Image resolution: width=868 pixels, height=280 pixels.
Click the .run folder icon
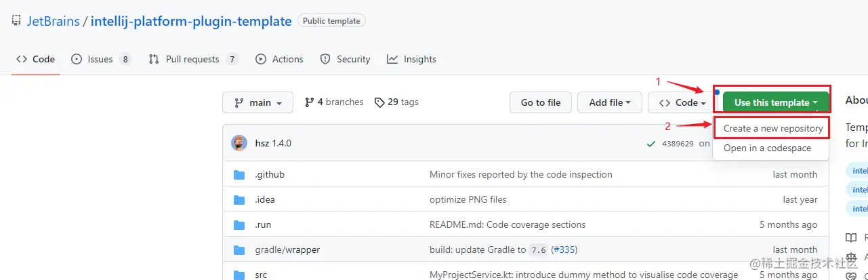239,224
